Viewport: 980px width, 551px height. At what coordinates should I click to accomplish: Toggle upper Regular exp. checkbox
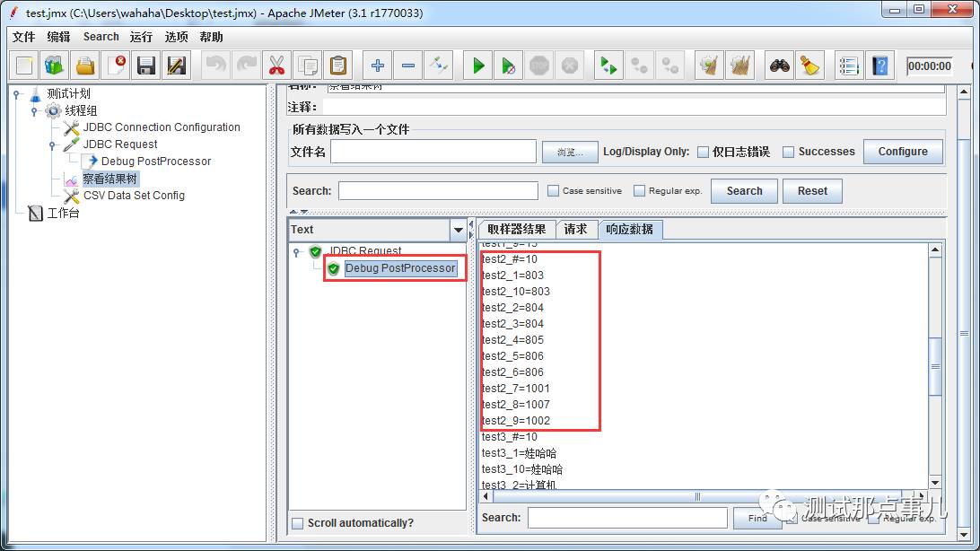[639, 190]
